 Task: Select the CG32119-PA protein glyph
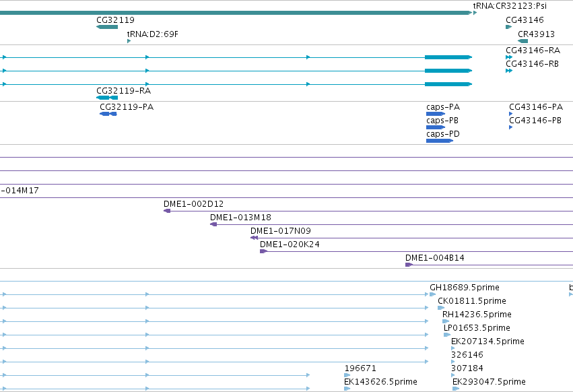point(108,114)
